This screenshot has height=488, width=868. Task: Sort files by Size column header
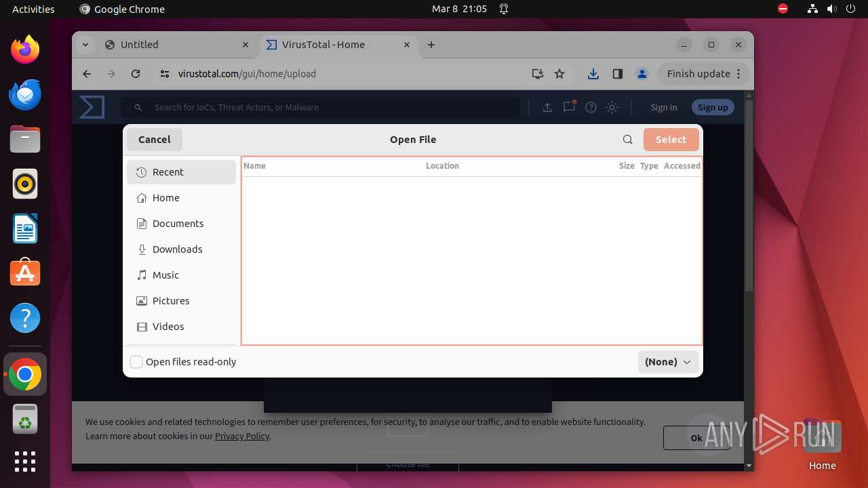point(627,165)
